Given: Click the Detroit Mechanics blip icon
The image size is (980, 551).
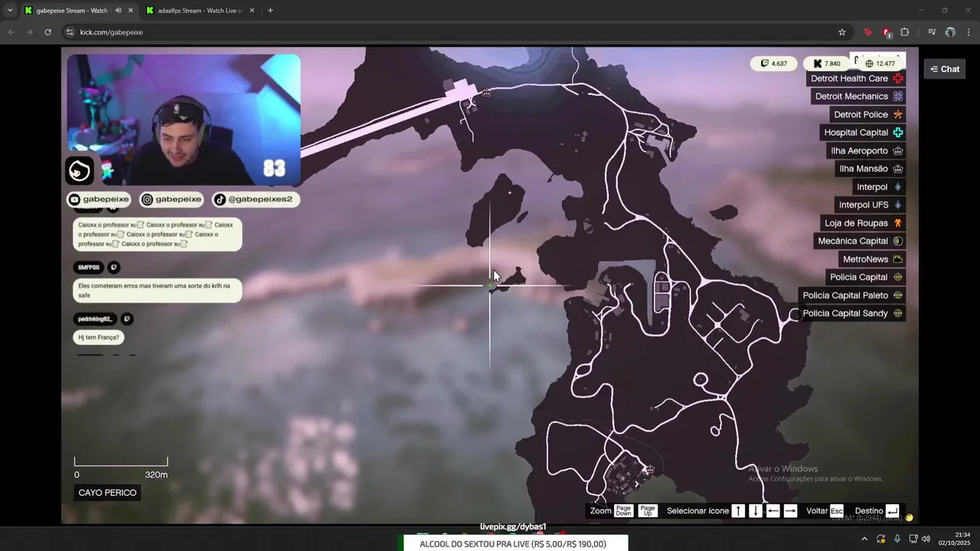Looking at the screenshot, I should [x=898, y=96].
